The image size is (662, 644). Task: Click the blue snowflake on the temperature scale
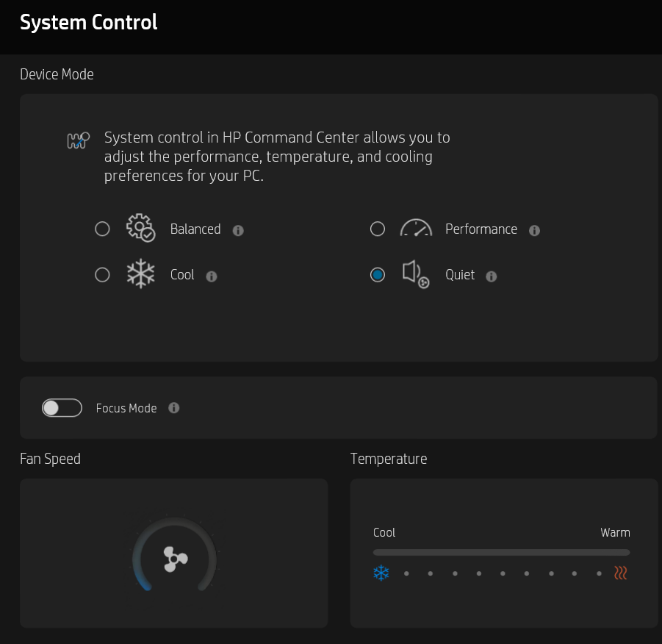381,573
